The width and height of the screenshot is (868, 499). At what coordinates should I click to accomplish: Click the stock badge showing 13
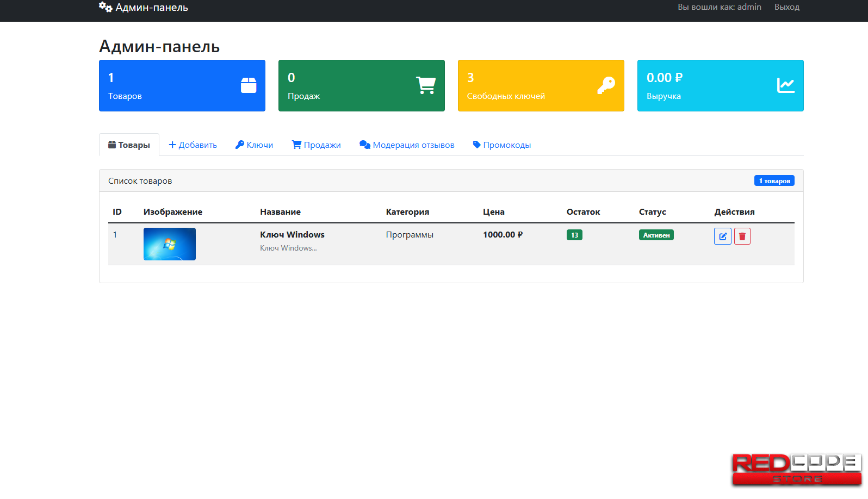pyautogui.click(x=574, y=235)
